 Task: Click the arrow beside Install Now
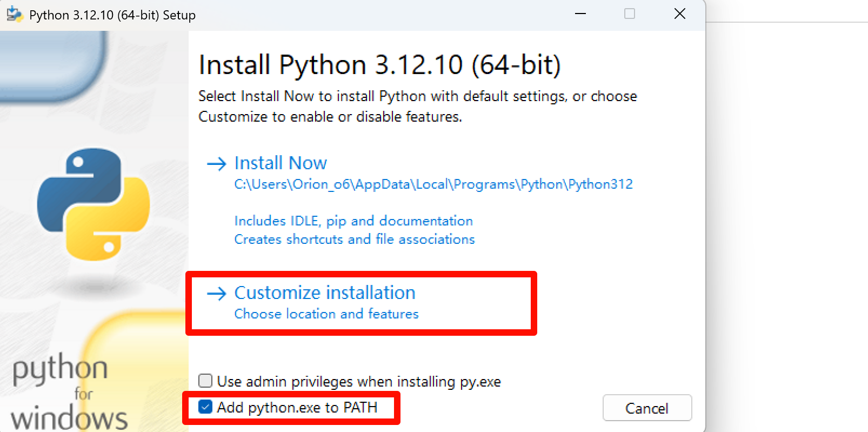tap(217, 163)
